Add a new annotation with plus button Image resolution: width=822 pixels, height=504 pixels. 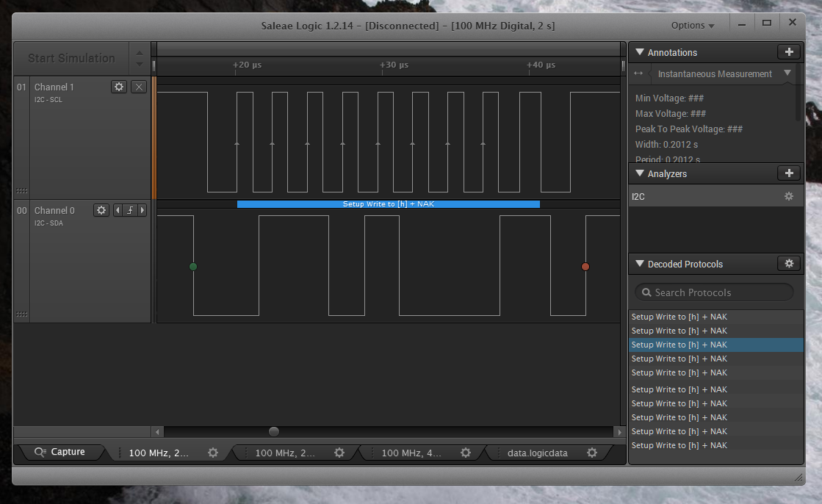pyautogui.click(x=789, y=52)
